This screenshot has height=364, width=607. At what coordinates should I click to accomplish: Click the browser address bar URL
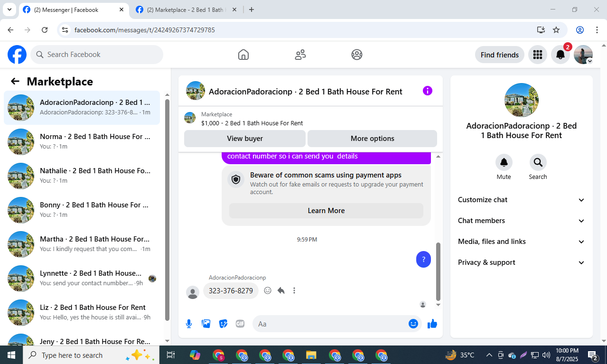[145, 30]
